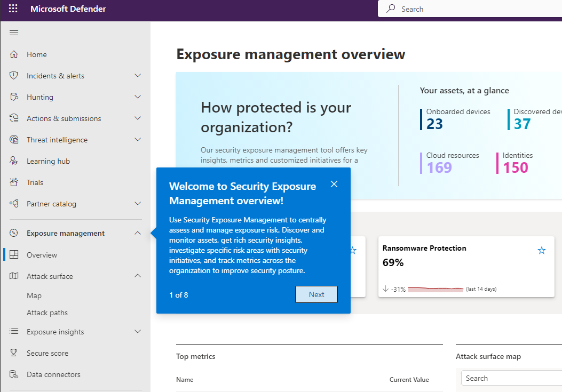Collapse the Attack surface section
562x392 pixels.
click(137, 276)
